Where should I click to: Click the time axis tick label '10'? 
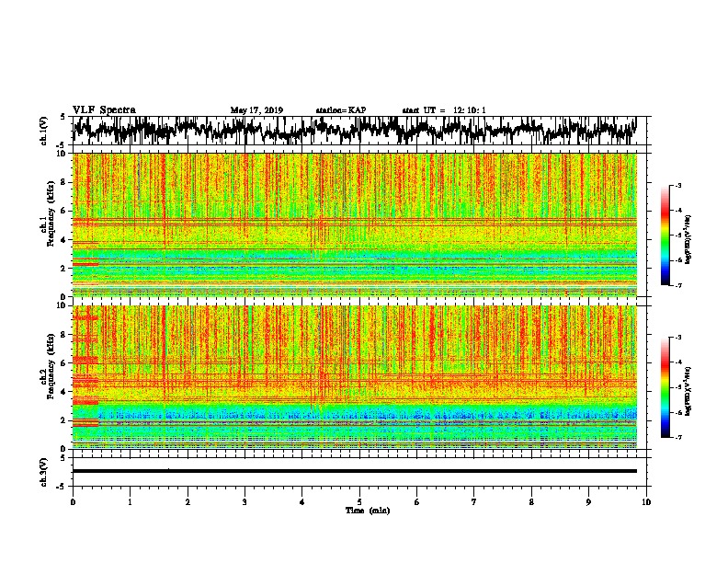[x=646, y=502]
